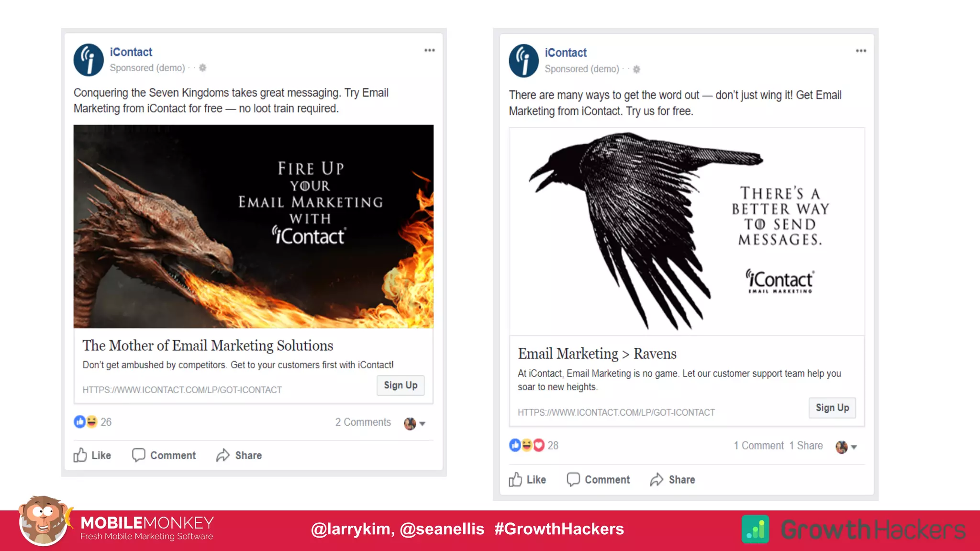The image size is (980, 551).
Task: Click audience gear icon on raven ad
Action: [x=636, y=69]
